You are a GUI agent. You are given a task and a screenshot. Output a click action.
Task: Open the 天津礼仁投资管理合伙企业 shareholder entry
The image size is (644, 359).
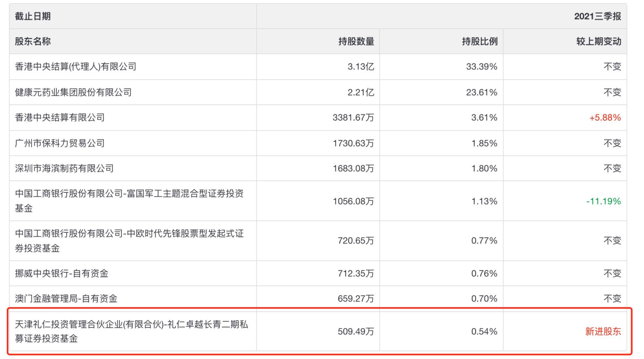coord(131,331)
